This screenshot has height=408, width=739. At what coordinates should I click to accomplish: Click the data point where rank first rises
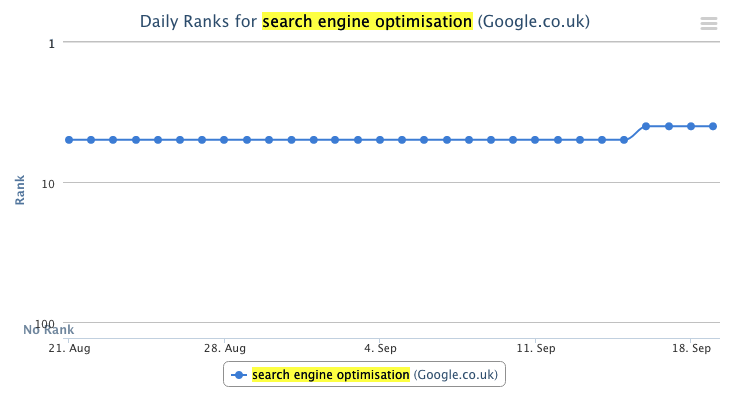click(x=646, y=126)
